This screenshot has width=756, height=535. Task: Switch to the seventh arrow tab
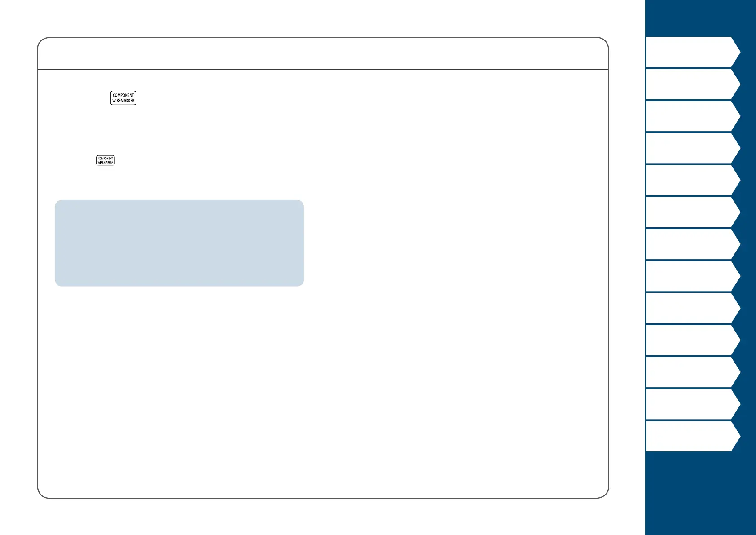(x=693, y=244)
